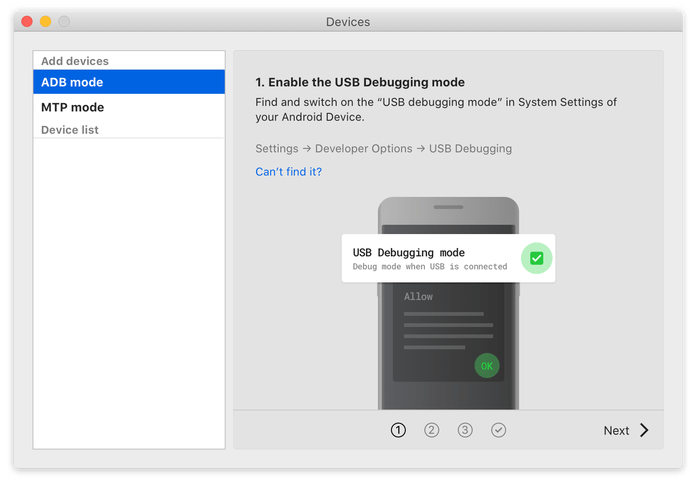Click the final checkmark step icon
Image resolution: width=696 pixels, height=483 pixels.
pyautogui.click(x=499, y=430)
